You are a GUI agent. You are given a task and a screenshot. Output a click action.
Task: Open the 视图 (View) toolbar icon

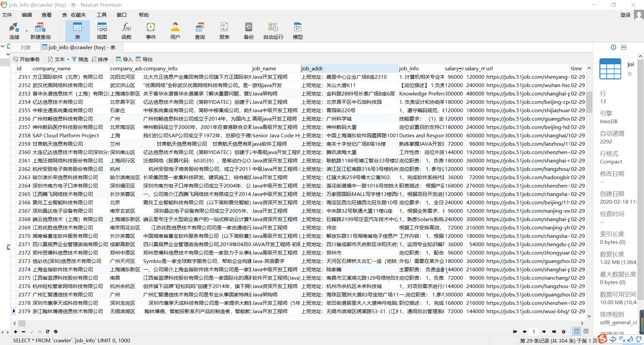click(x=102, y=31)
